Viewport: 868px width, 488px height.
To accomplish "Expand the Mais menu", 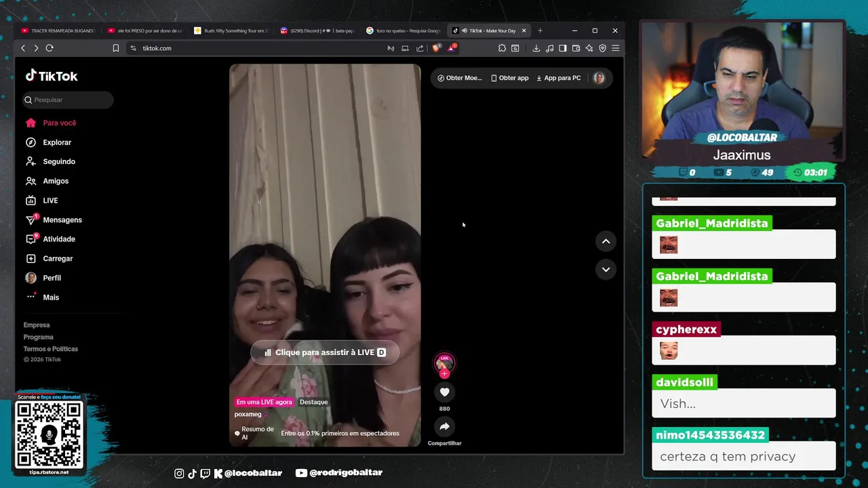I will (x=42, y=297).
